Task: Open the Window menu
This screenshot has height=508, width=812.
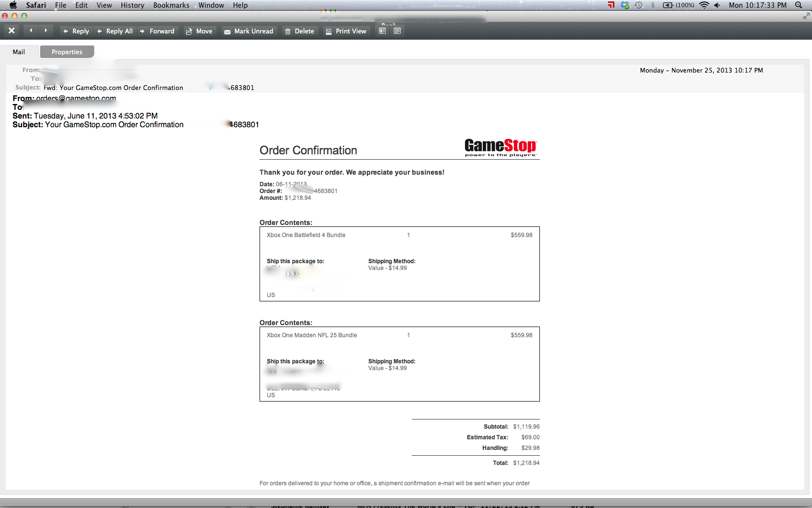Action: point(211,5)
